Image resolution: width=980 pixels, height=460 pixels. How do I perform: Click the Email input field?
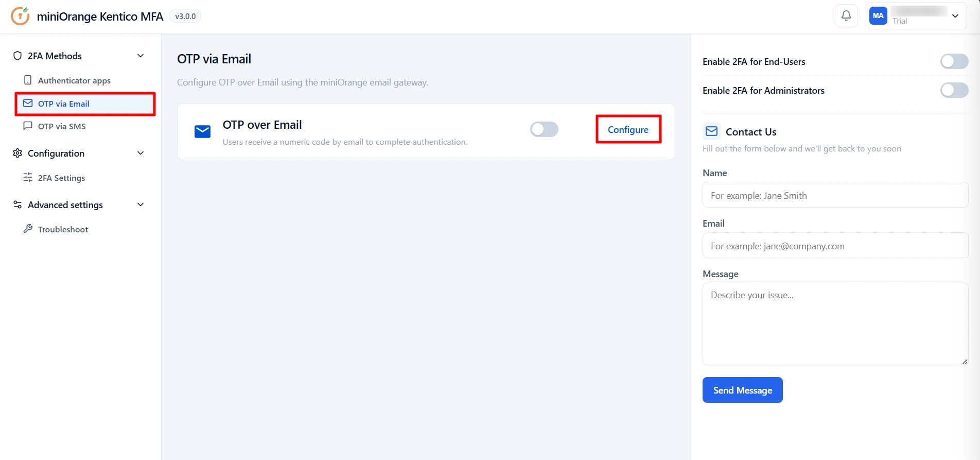[835, 246]
